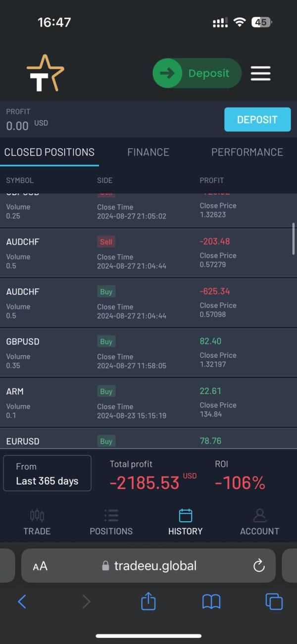Open the Account profile icon
297x644 pixels.
259,516
